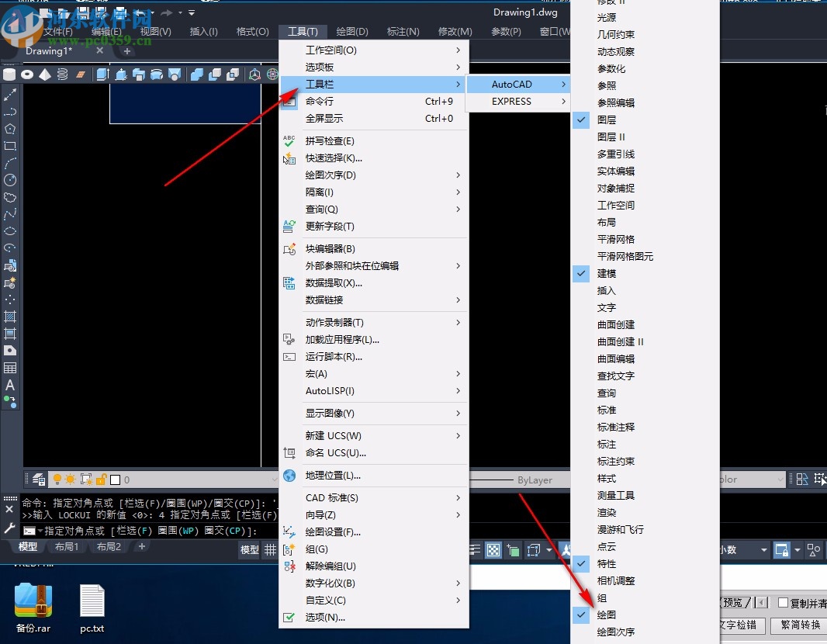This screenshot has height=644, width=827.
Task: Open the 绘图(D) menu
Action: tap(351, 32)
